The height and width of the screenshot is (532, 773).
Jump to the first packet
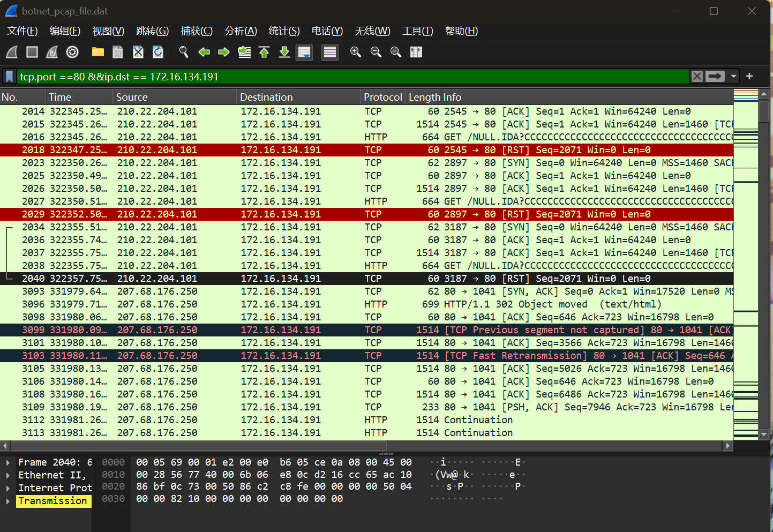(264, 52)
